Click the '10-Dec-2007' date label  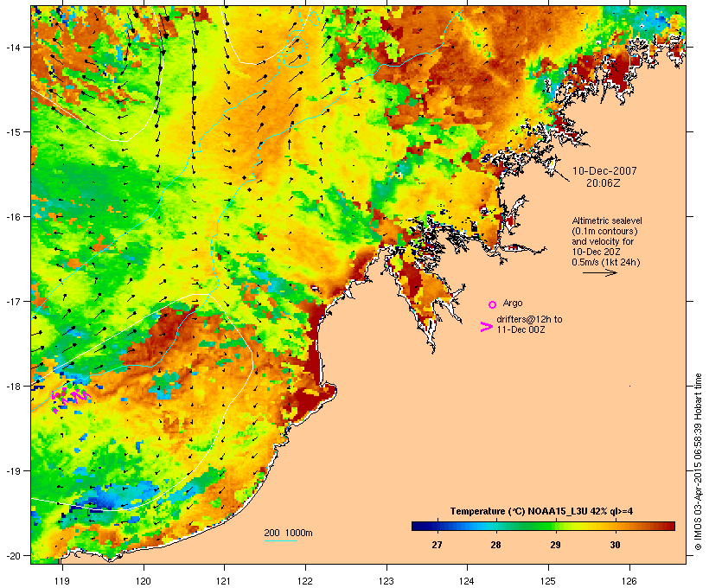click(604, 171)
